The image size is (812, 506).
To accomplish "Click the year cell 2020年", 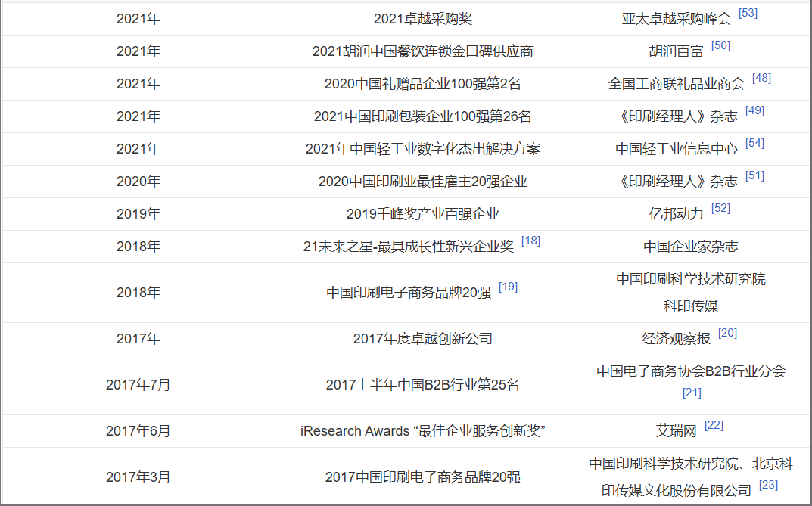I will click(x=138, y=182).
